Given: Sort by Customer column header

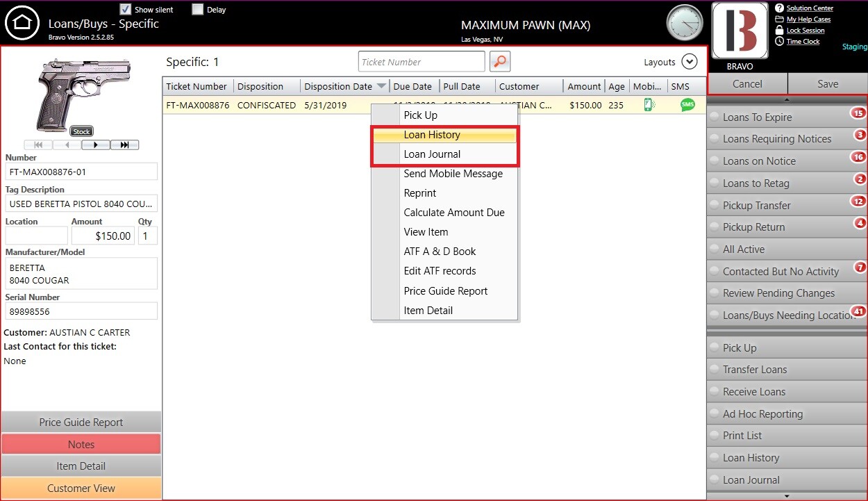Looking at the screenshot, I should [x=528, y=86].
